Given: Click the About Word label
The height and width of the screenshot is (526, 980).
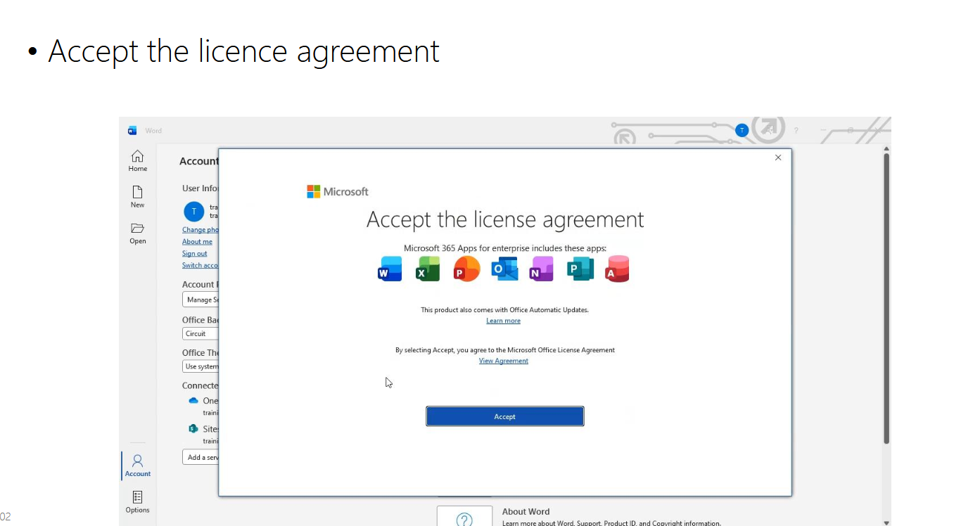Looking at the screenshot, I should (x=526, y=512).
